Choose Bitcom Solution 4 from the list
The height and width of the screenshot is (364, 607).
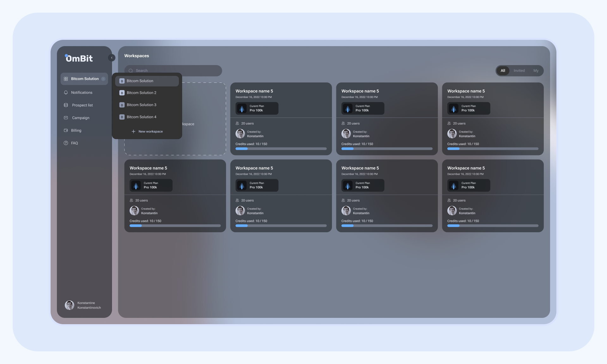click(141, 117)
